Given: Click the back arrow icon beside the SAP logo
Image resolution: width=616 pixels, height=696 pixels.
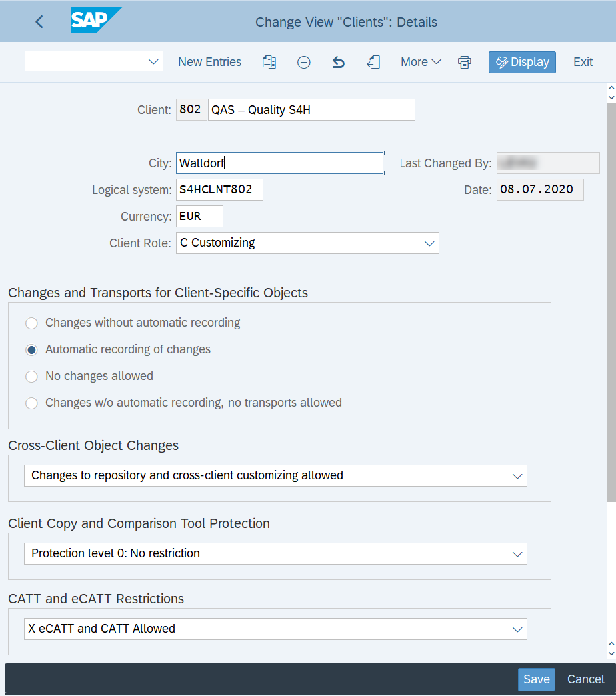Looking at the screenshot, I should [x=39, y=22].
